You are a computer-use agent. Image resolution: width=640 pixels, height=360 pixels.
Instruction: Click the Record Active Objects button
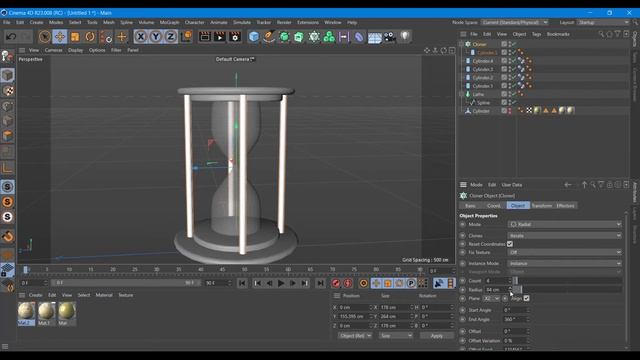coord(336,283)
